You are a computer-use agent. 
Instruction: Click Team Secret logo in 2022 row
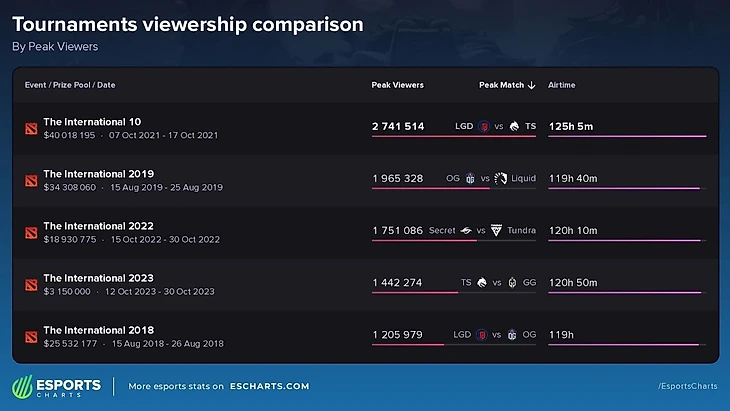(466, 230)
